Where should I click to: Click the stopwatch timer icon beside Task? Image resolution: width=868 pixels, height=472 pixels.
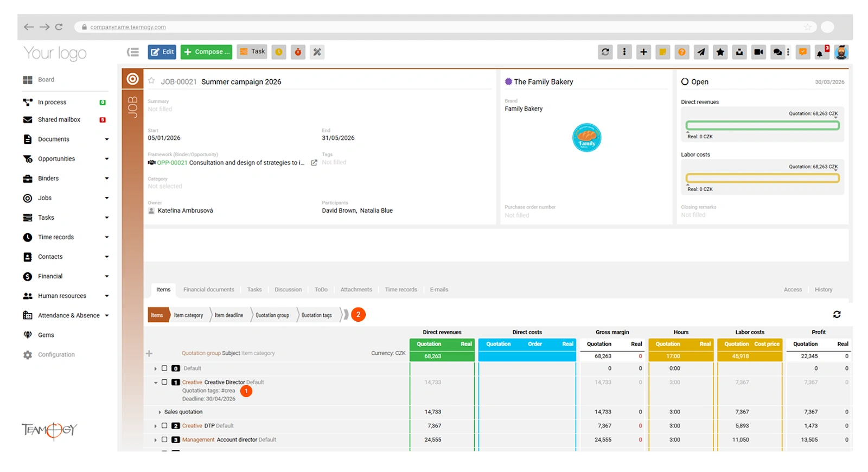298,52
